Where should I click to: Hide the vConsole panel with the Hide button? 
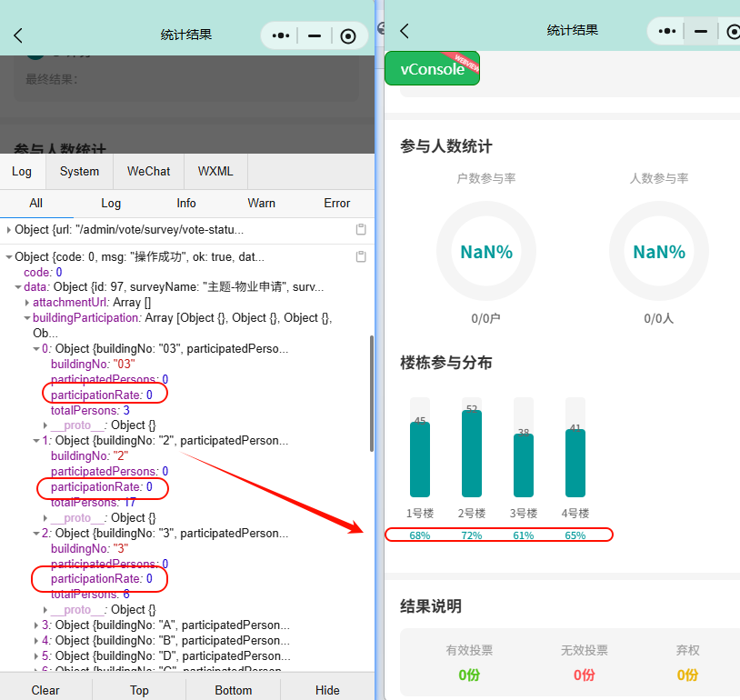pos(327,689)
